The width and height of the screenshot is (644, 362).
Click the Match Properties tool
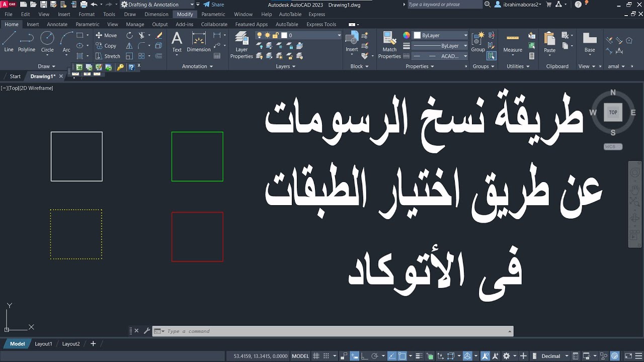pos(389,45)
